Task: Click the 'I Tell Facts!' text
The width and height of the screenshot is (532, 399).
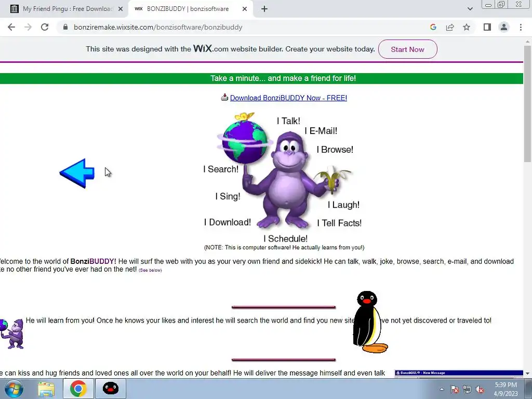Action: click(339, 223)
